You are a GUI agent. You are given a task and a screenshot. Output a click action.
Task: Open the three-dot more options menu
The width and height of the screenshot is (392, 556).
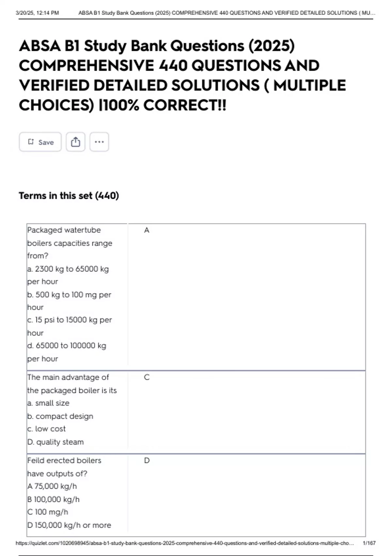[x=99, y=142]
